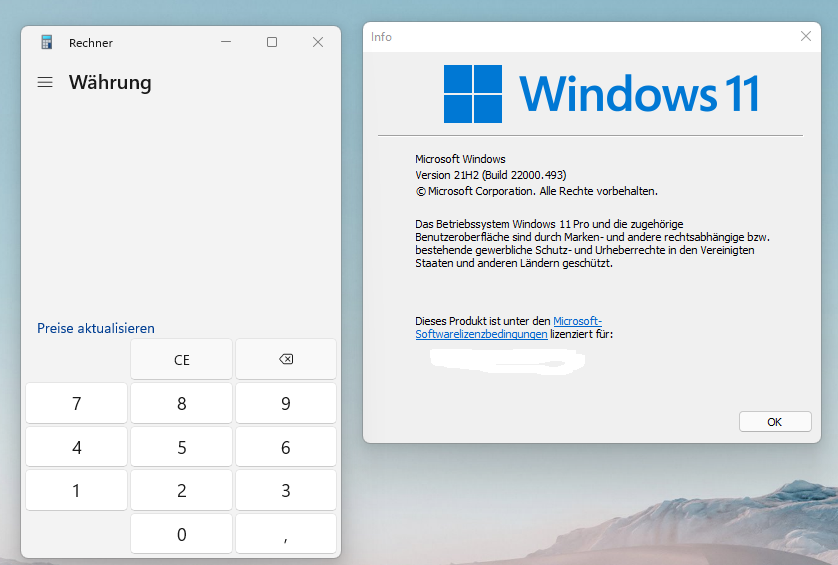Maximize the Rechner window
Screen dimensions: 838x565
272,42
